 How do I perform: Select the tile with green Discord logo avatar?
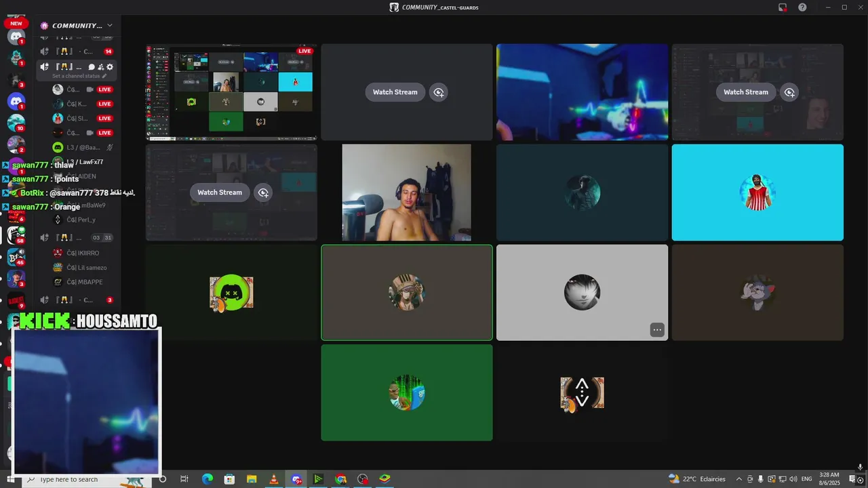pyautogui.click(x=231, y=293)
